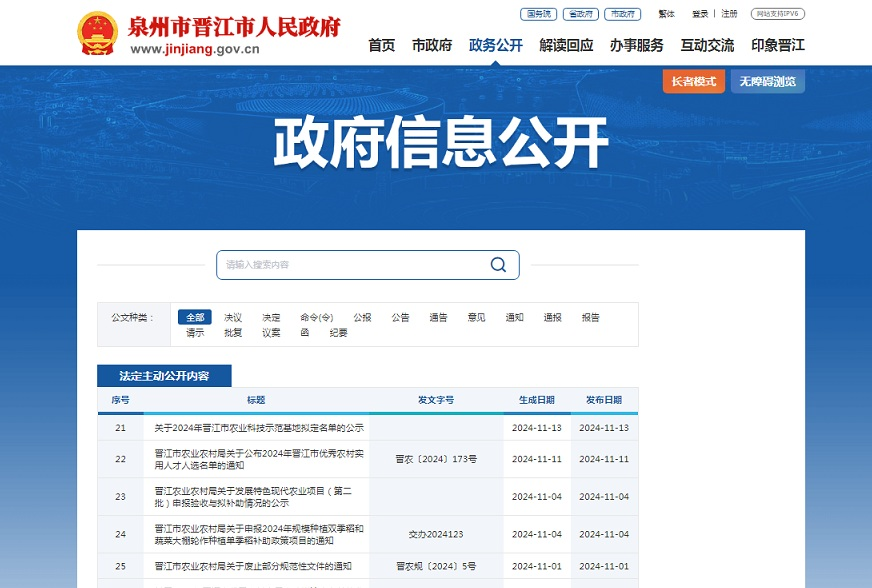Screen dimensions: 872x588
Task: Open the 2024年晋江市农业科技示范基地 notice
Action: [259, 428]
